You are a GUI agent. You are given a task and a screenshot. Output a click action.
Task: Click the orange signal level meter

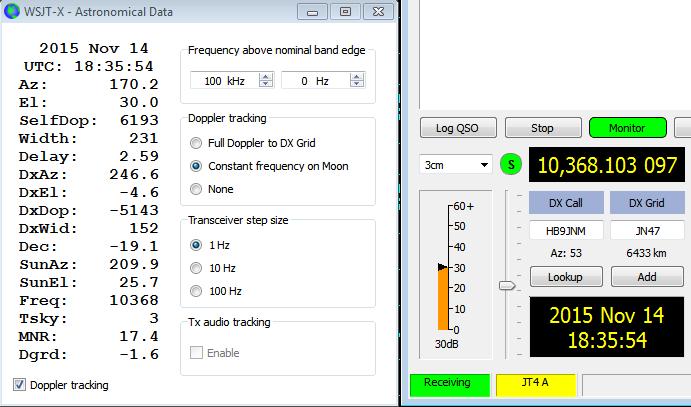[x=443, y=299]
